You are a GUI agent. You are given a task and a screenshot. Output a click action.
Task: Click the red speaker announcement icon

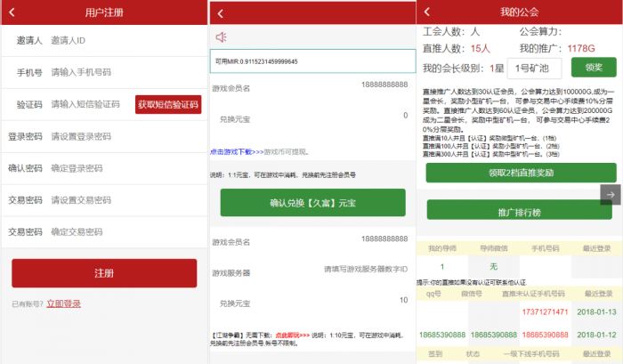[x=221, y=37]
